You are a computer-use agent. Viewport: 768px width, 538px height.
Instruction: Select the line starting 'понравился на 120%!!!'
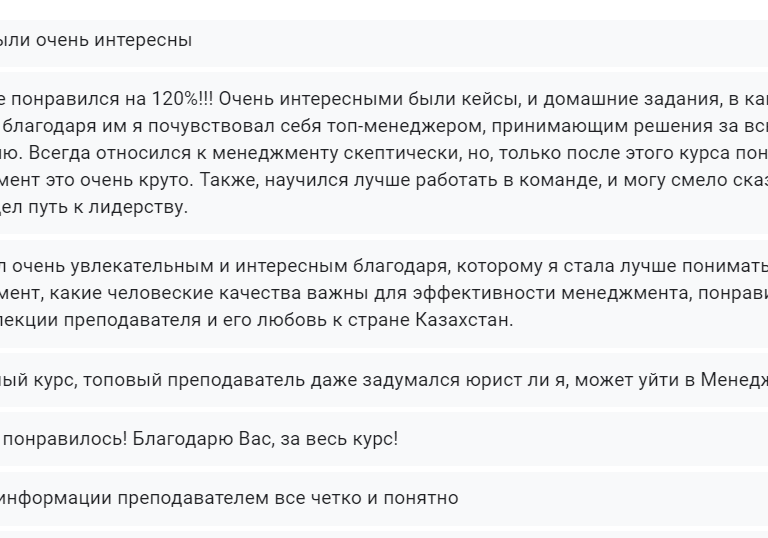384,99
